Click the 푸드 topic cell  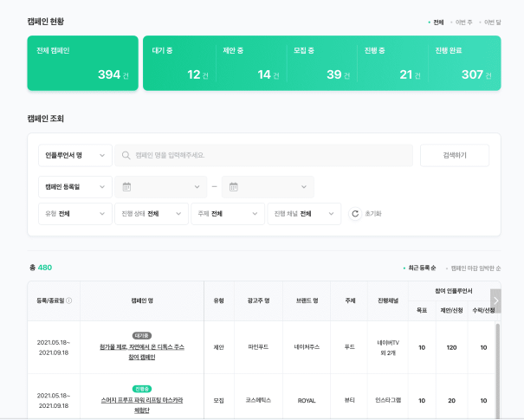coord(350,347)
